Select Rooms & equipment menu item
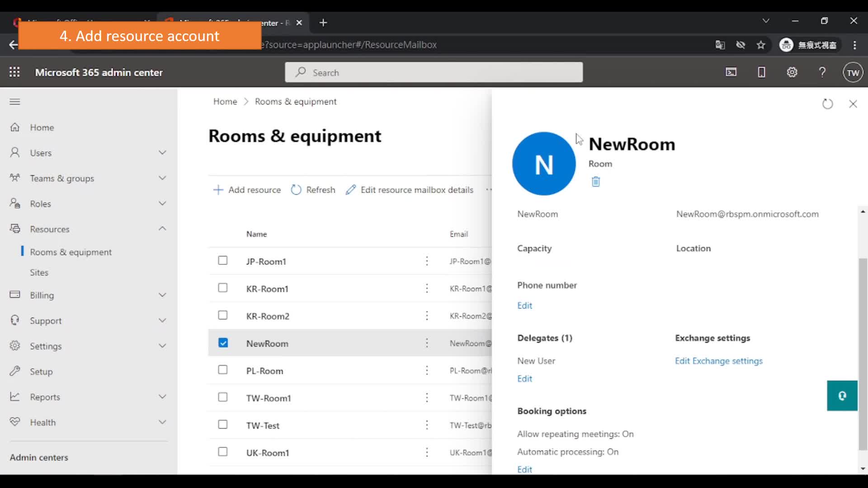This screenshot has height=488, width=868. (71, 251)
